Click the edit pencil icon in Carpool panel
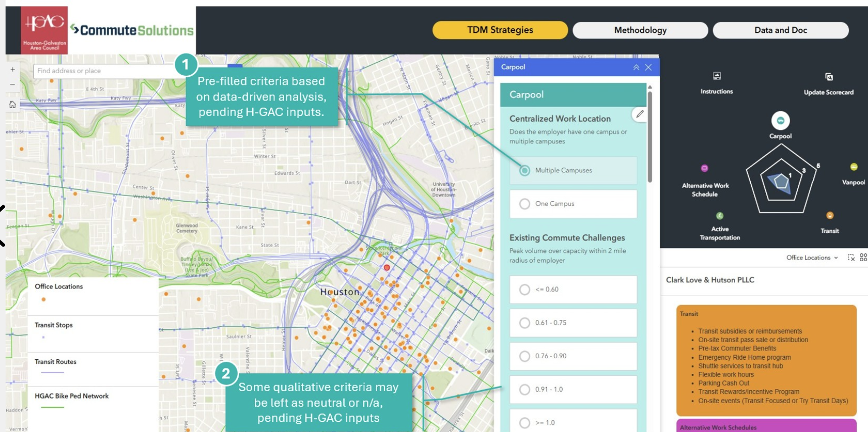The image size is (868, 432). [639, 114]
